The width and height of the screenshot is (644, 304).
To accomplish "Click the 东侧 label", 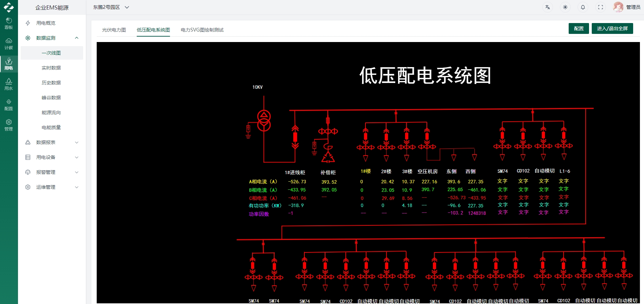I will coord(452,171).
